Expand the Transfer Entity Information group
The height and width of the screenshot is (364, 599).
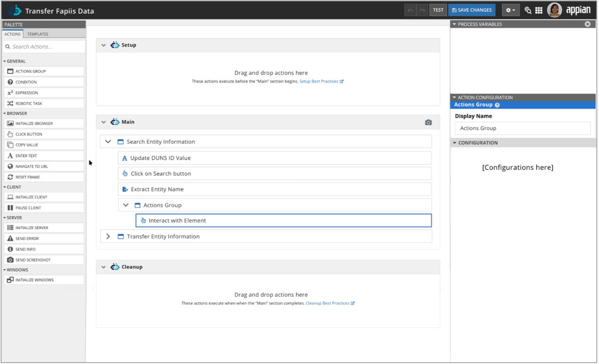coord(109,236)
